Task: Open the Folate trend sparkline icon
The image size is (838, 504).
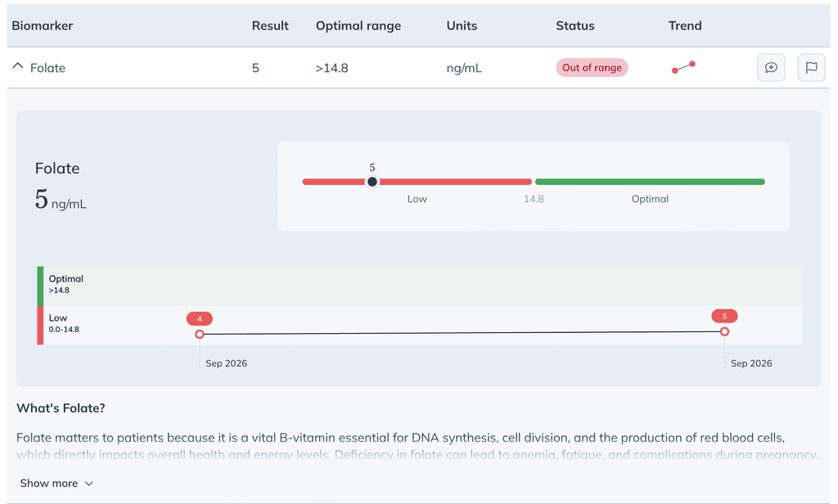Action: point(683,67)
